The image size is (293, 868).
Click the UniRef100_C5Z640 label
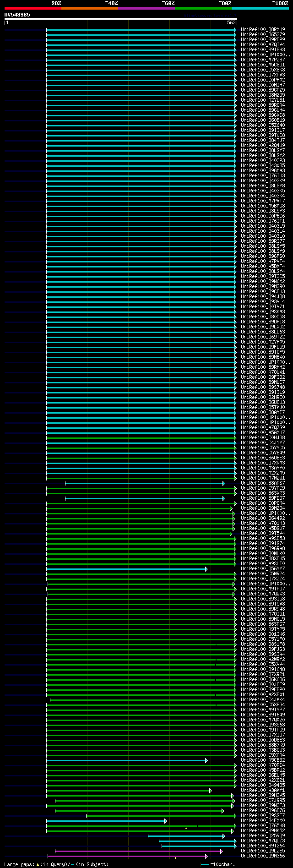[263, 125]
